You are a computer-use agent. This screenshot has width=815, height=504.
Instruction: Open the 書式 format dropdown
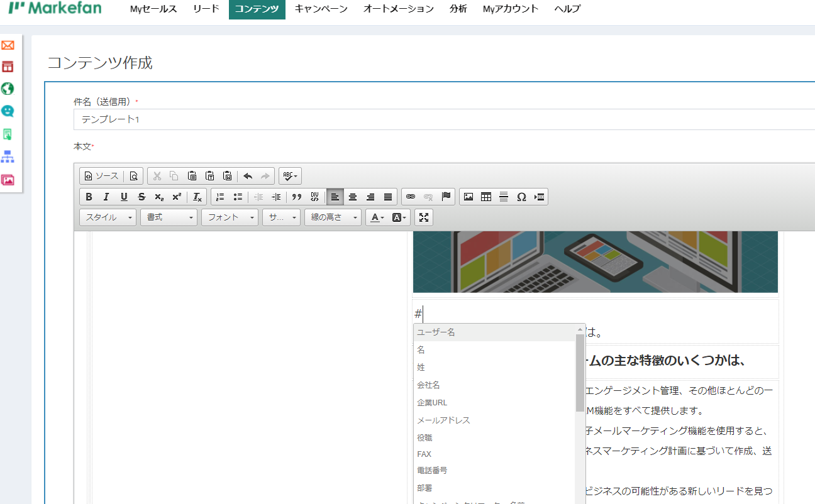coord(169,217)
